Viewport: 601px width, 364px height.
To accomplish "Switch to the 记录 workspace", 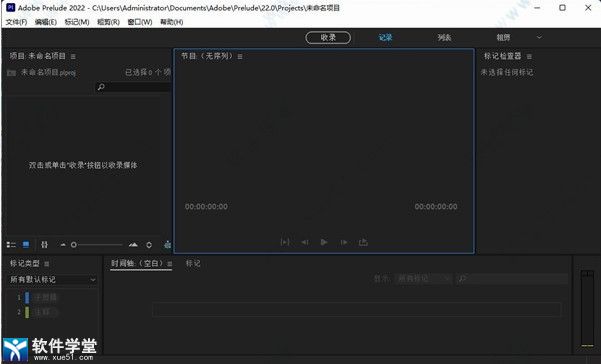I will (386, 38).
